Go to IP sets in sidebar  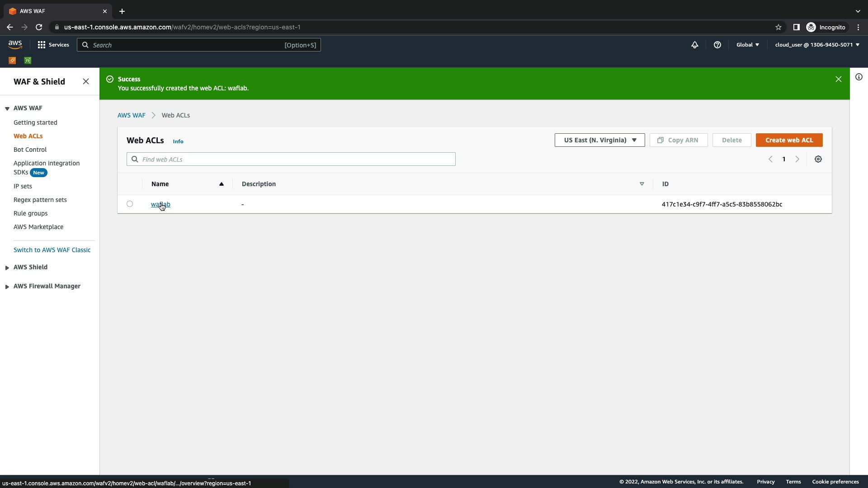(x=23, y=186)
